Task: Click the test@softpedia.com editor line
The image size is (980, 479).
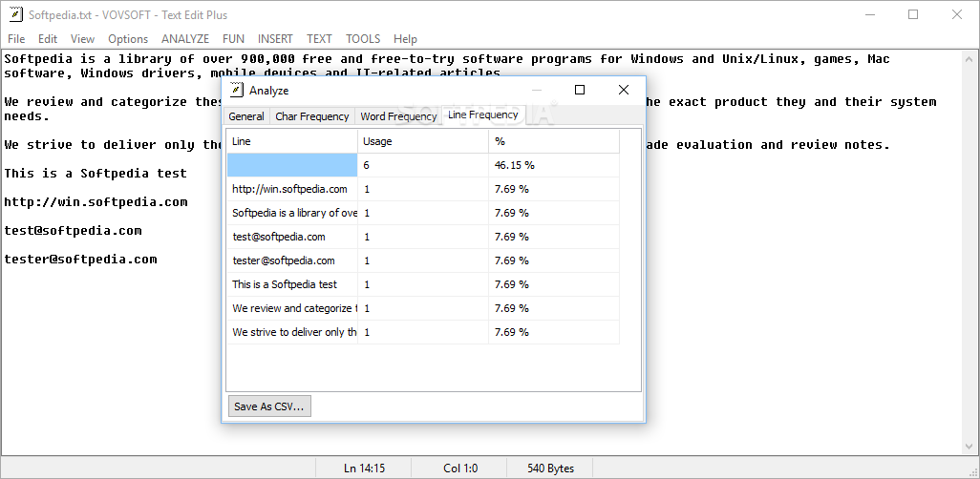Action: click(x=74, y=231)
